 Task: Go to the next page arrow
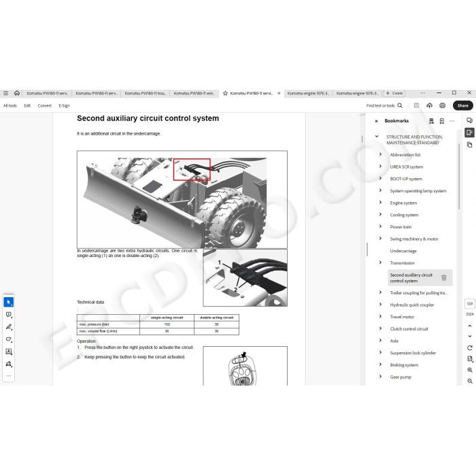point(470,336)
